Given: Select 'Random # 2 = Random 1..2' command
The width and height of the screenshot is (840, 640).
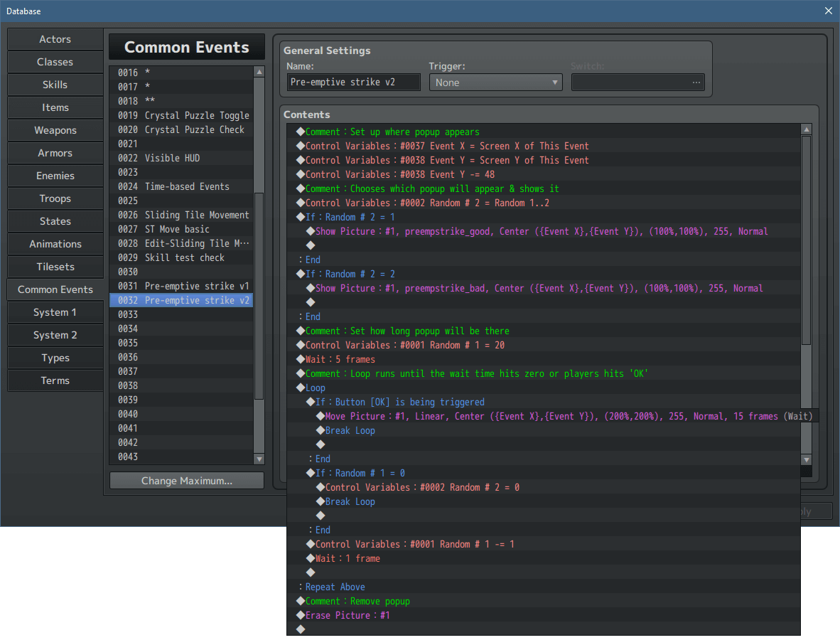Looking at the screenshot, I should [544, 203].
